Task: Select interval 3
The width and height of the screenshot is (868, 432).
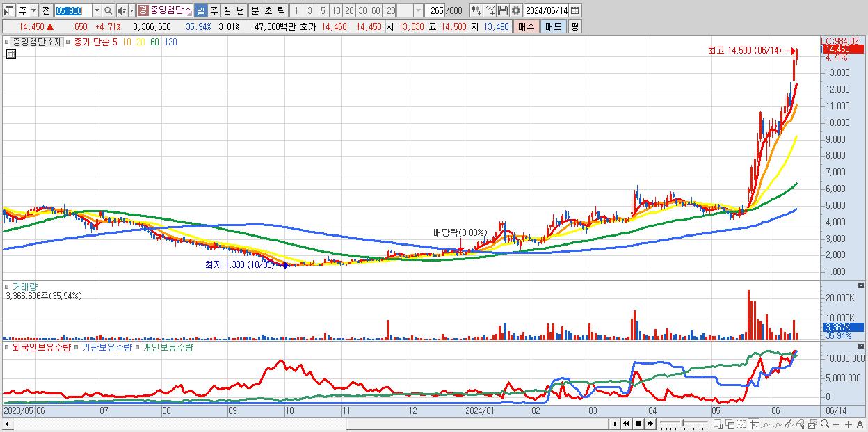Action: tap(310, 10)
